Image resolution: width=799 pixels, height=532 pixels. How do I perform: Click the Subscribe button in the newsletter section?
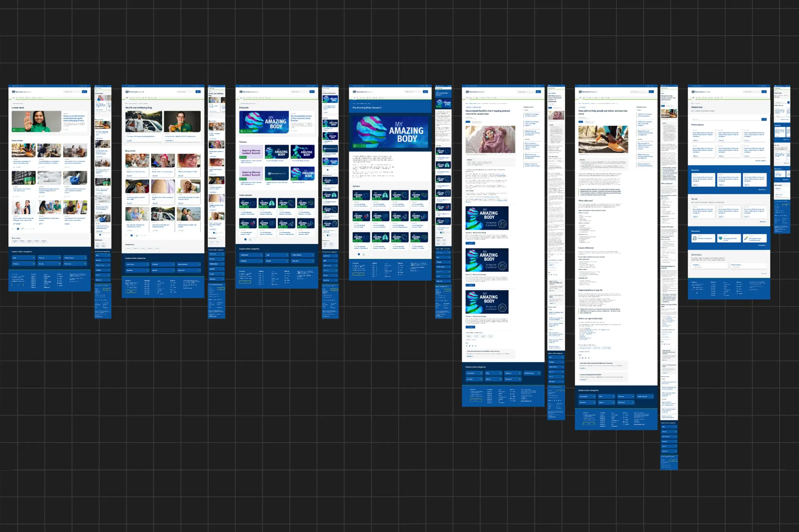pos(469,356)
